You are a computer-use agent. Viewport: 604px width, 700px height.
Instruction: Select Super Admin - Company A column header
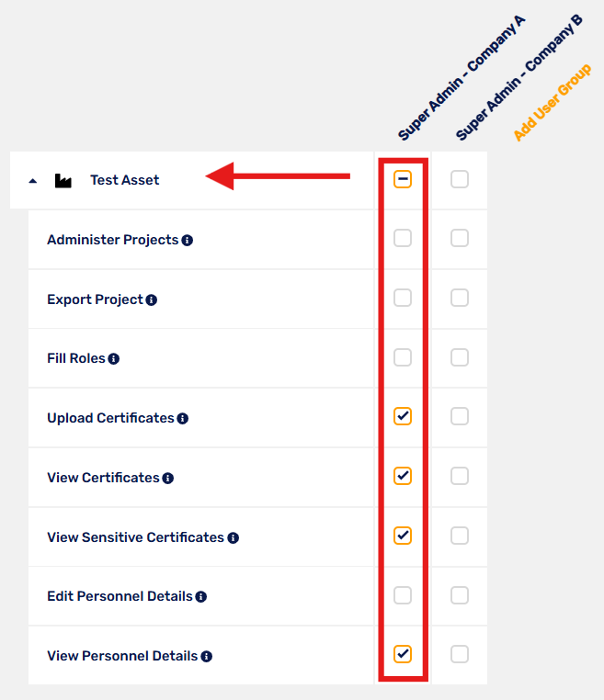462,78
